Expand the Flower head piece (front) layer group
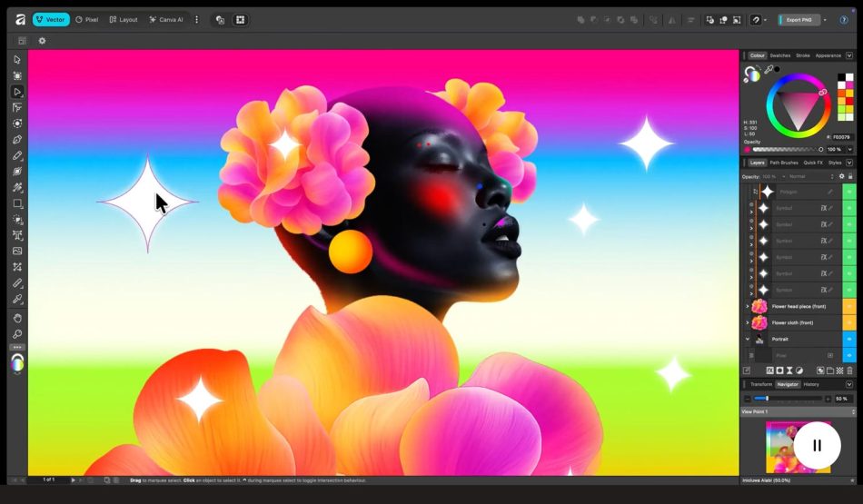The image size is (863, 504). pos(747,307)
